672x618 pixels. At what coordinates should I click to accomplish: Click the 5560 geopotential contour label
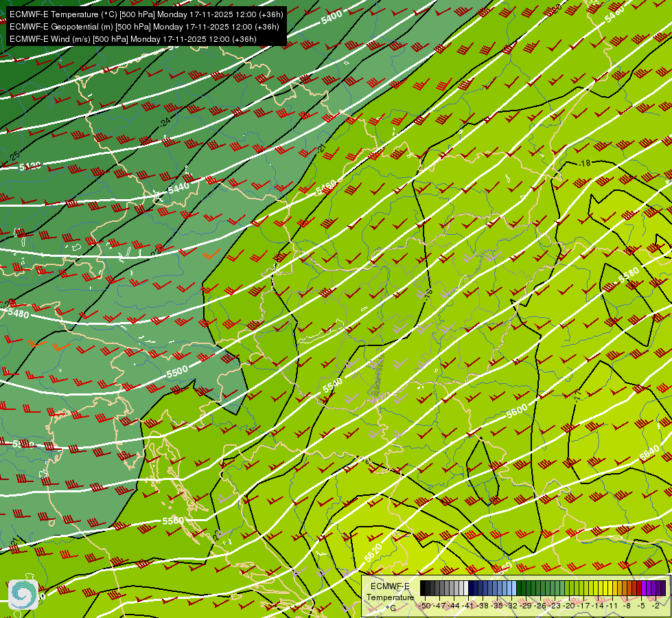(173, 520)
